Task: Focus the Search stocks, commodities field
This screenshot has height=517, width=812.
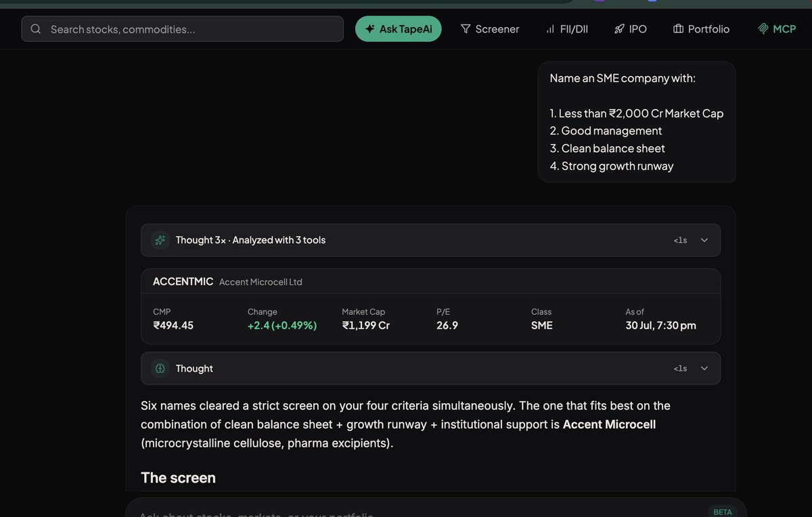Action: 183,29
